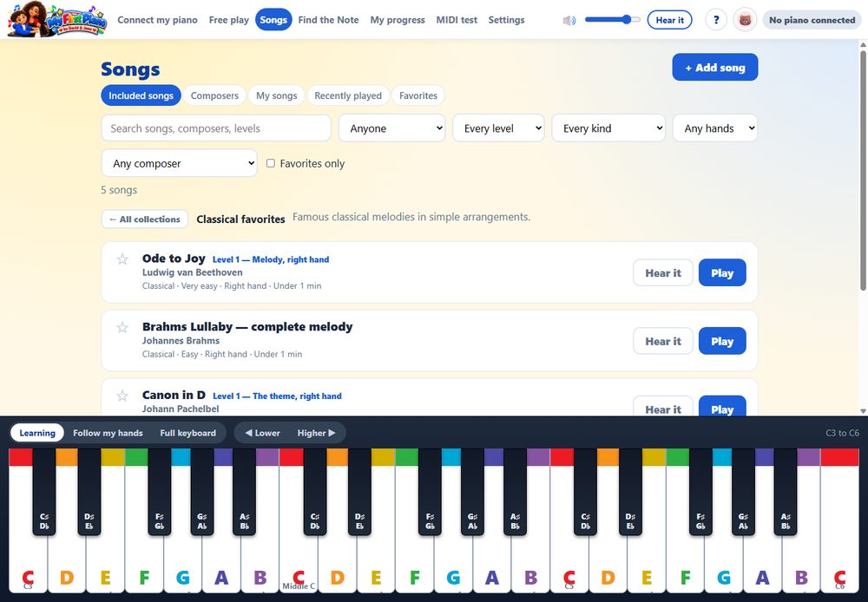Click No piano connected status
Image resolution: width=868 pixels, height=602 pixels.
click(x=812, y=20)
